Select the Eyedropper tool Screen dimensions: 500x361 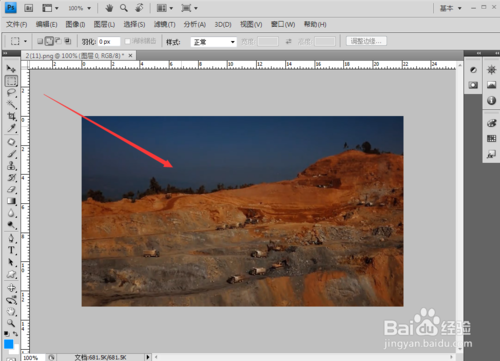coord(11,128)
